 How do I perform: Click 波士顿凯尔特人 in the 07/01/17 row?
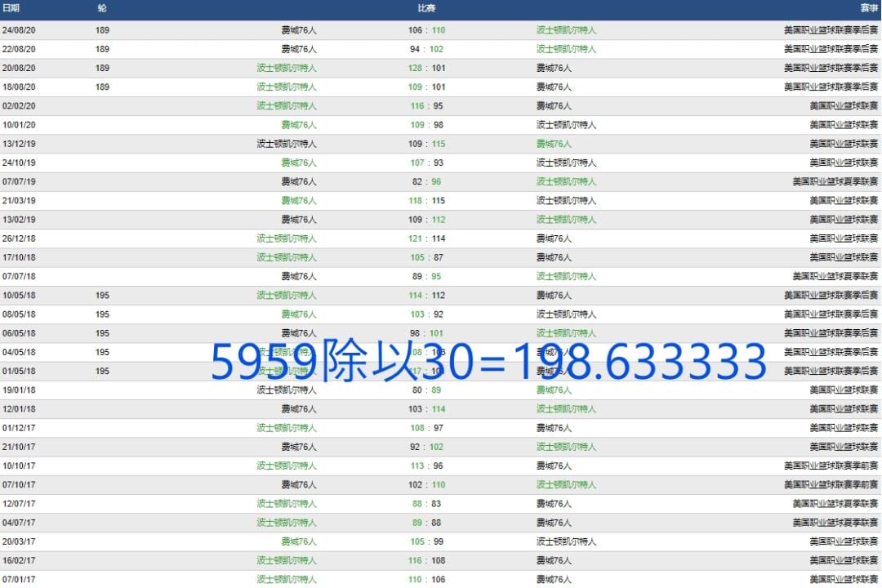pos(287,580)
